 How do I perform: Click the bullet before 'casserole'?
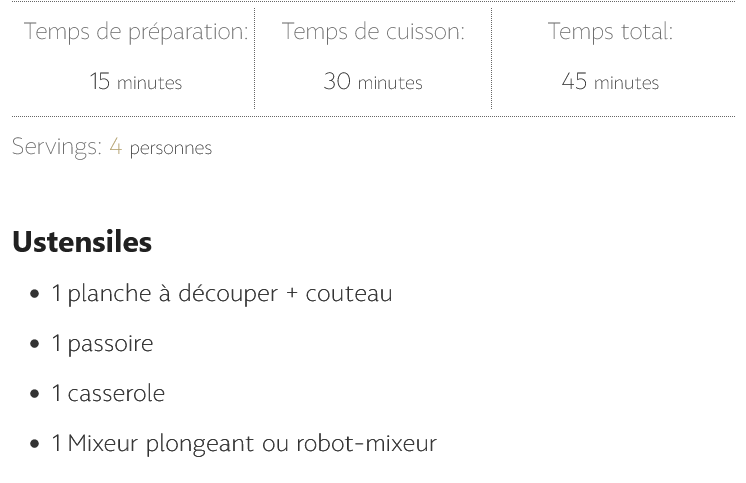click(35, 394)
